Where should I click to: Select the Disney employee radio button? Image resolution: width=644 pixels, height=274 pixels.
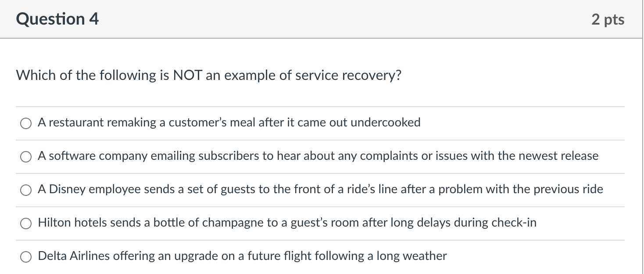26,191
